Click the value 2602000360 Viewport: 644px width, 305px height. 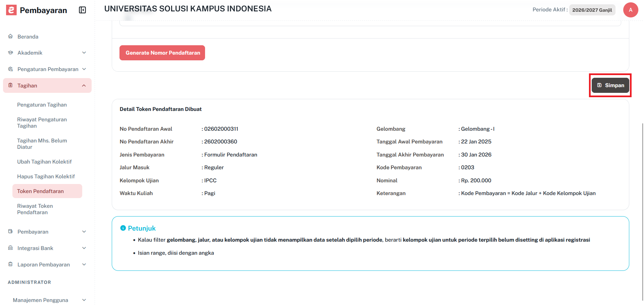(220, 141)
